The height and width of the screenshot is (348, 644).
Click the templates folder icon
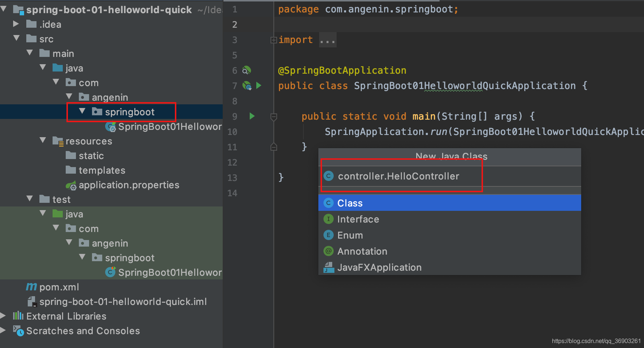click(x=71, y=170)
